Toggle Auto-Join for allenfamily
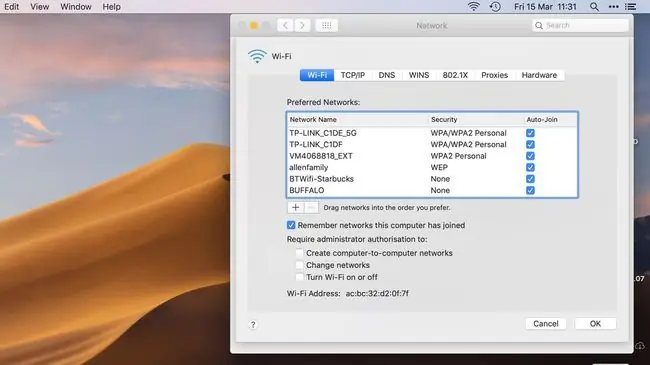Screen dimensions: 650x365 tap(530, 168)
